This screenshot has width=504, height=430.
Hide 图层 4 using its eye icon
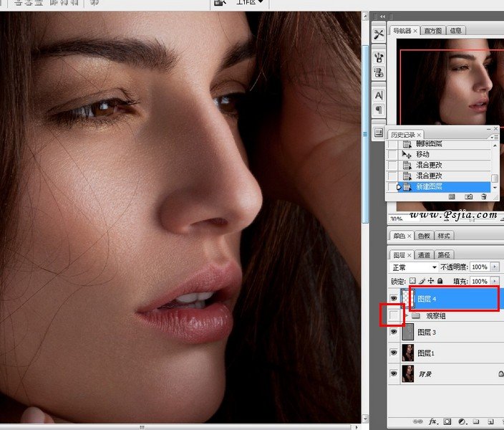394,299
